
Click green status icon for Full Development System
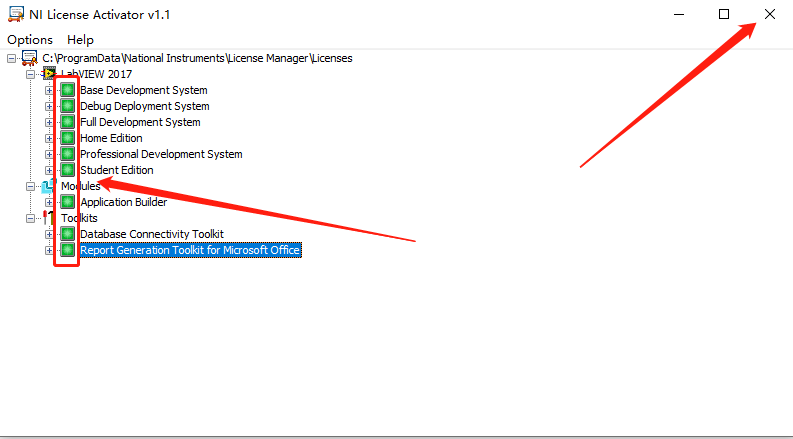pyautogui.click(x=67, y=122)
